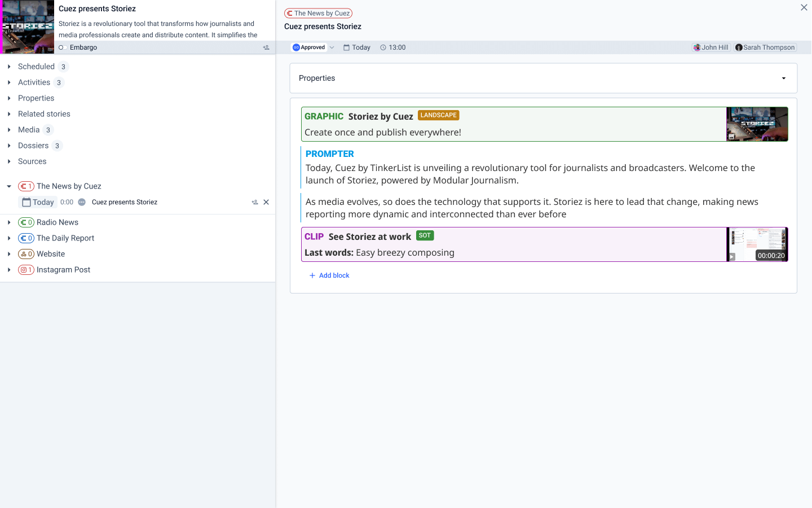
Task: Open the Approved status dropdown
Action: click(313, 47)
